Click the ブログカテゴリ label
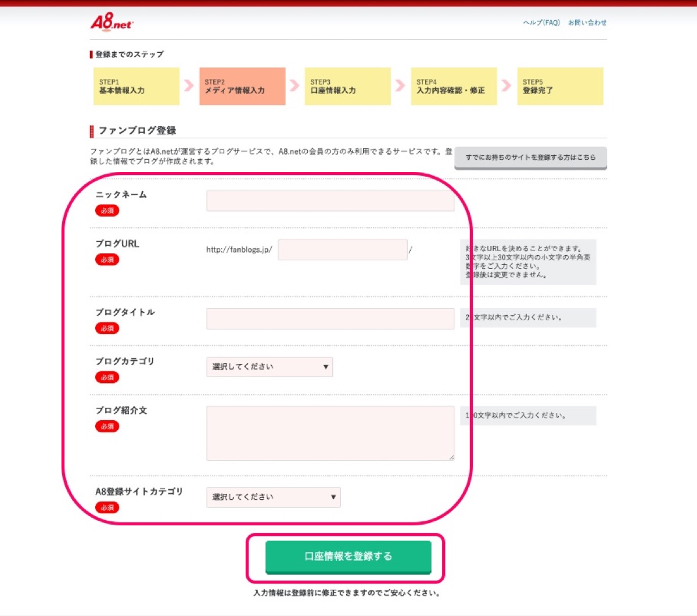Viewport: 697px width, 616px height. coord(125,361)
